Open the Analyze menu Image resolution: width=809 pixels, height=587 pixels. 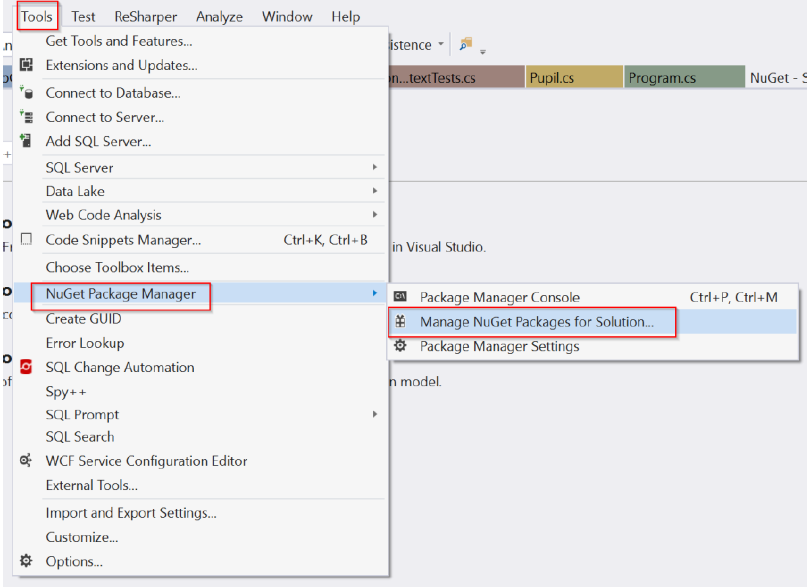coord(219,17)
